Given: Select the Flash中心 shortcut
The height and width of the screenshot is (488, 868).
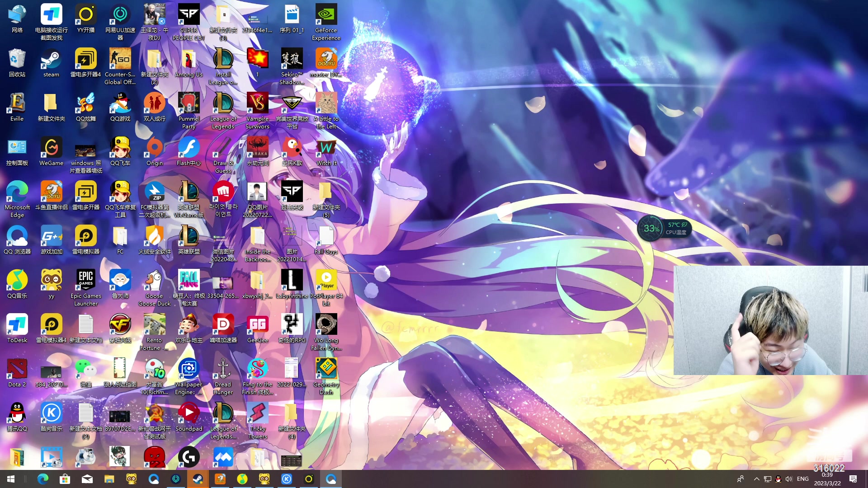Looking at the screenshot, I should click(189, 152).
